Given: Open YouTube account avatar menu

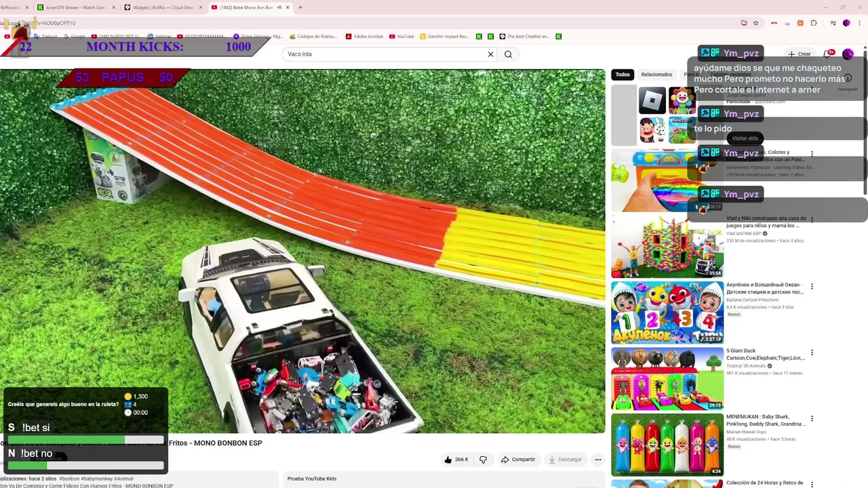Looking at the screenshot, I should [x=848, y=54].
